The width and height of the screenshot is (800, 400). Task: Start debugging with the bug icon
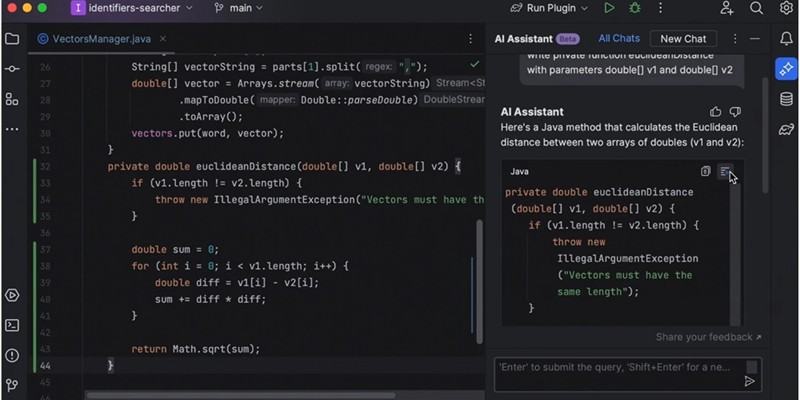(633, 9)
